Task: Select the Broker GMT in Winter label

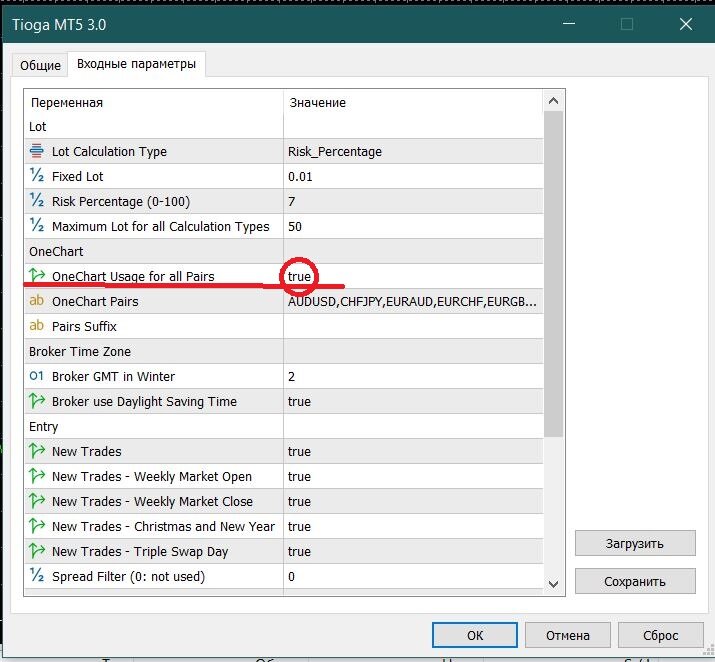Action: (x=113, y=377)
